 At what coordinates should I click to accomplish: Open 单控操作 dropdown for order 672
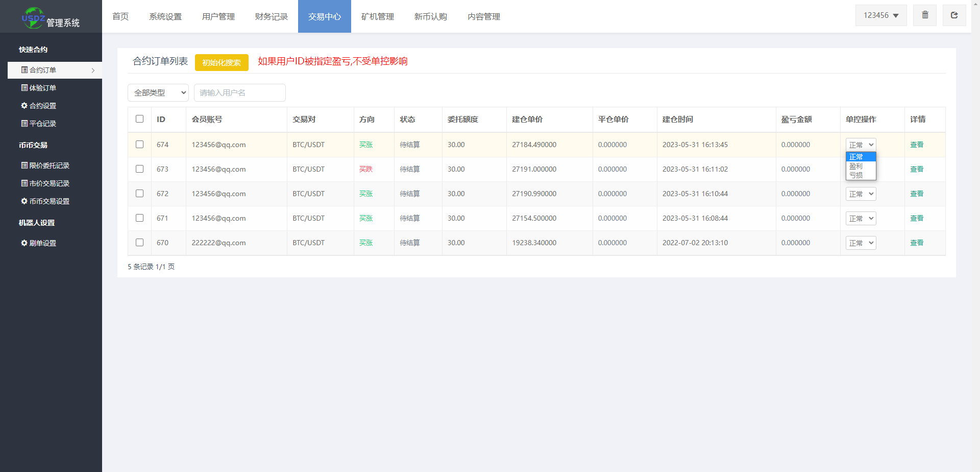click(x=861, y=194)
